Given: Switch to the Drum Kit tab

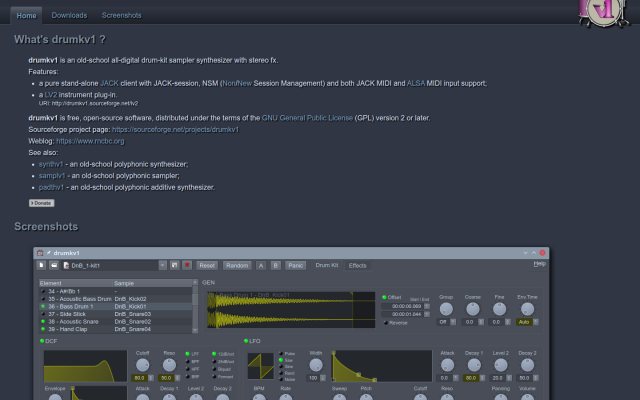Looking at the screenshot, I should click(327, 265).
